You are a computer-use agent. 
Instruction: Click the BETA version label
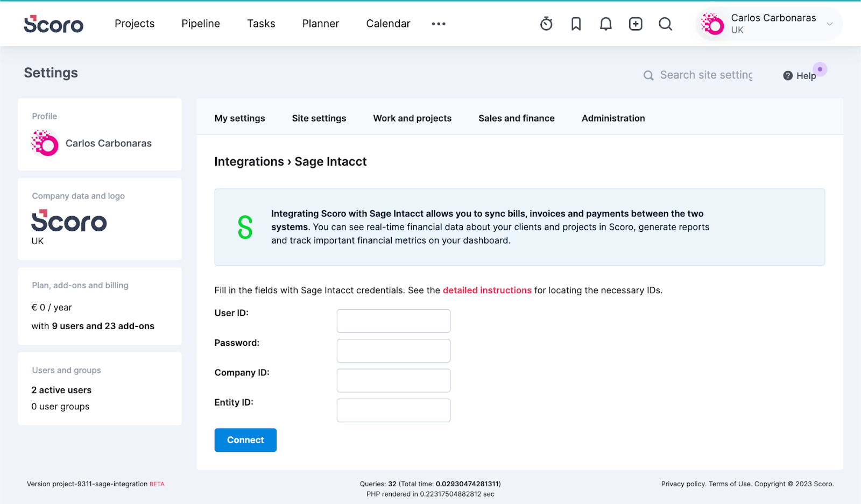(157, 484)
